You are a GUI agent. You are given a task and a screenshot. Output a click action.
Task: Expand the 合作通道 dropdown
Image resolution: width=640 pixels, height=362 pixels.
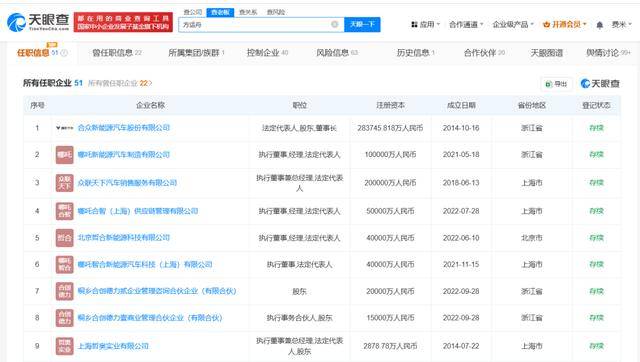[x=466, y=24]
